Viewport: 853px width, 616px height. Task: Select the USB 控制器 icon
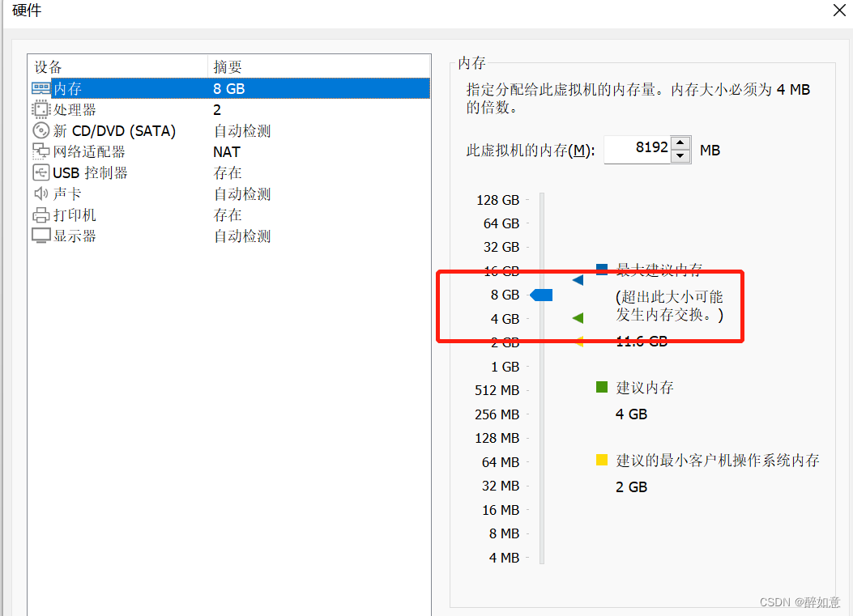point(40,172)
